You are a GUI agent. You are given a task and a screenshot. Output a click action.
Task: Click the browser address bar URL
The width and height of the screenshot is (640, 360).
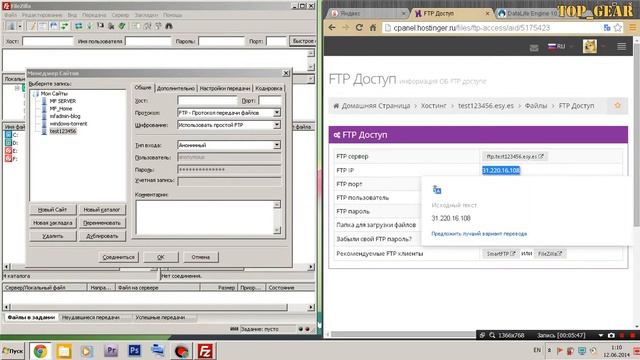click(x=471, y=28)
